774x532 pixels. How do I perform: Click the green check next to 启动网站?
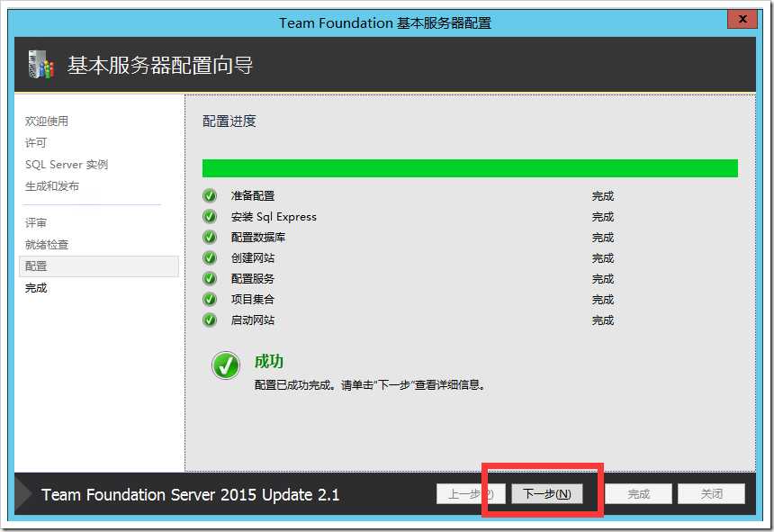pos(210,320)
